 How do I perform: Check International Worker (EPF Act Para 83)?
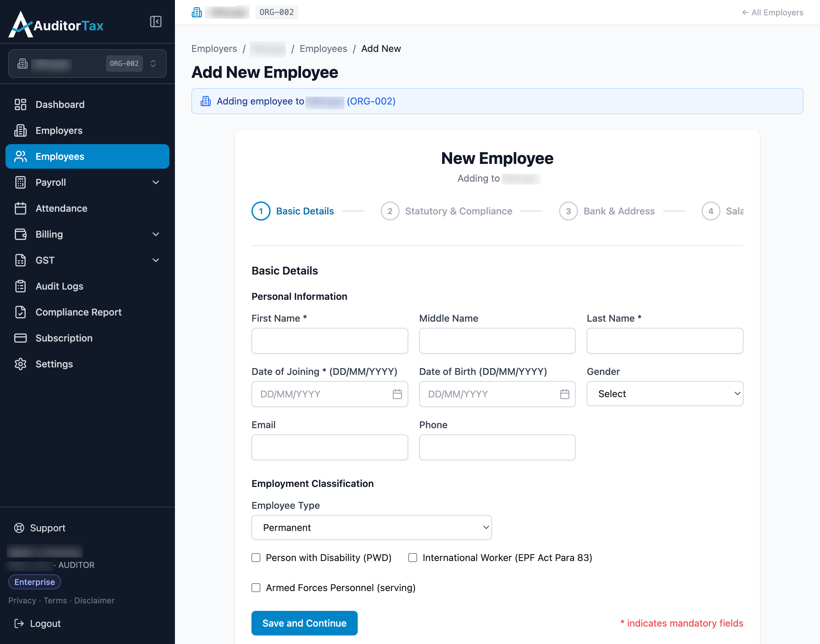point(413,558)
